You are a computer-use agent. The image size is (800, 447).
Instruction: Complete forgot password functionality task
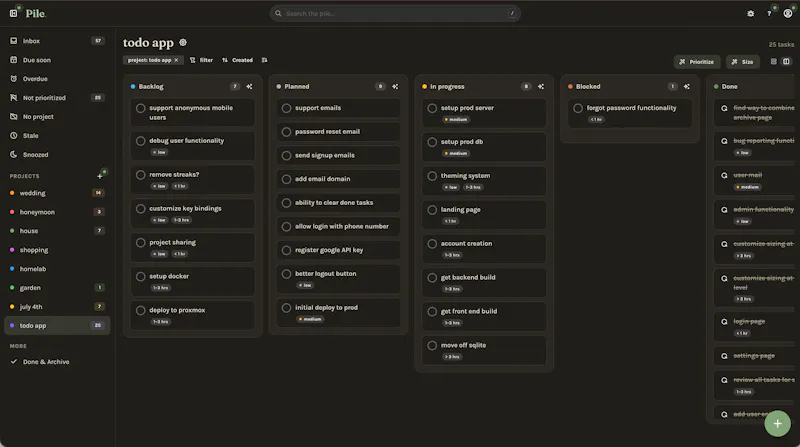(x=578, y=108)
